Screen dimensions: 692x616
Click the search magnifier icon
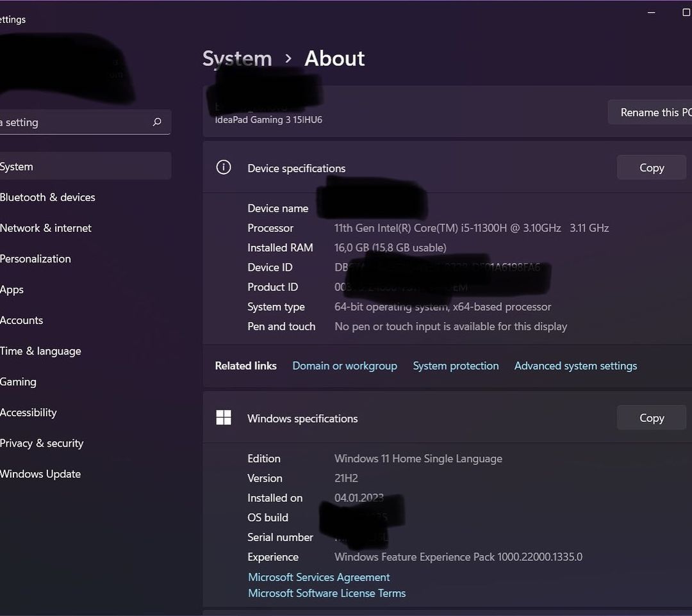click(157, 122)
